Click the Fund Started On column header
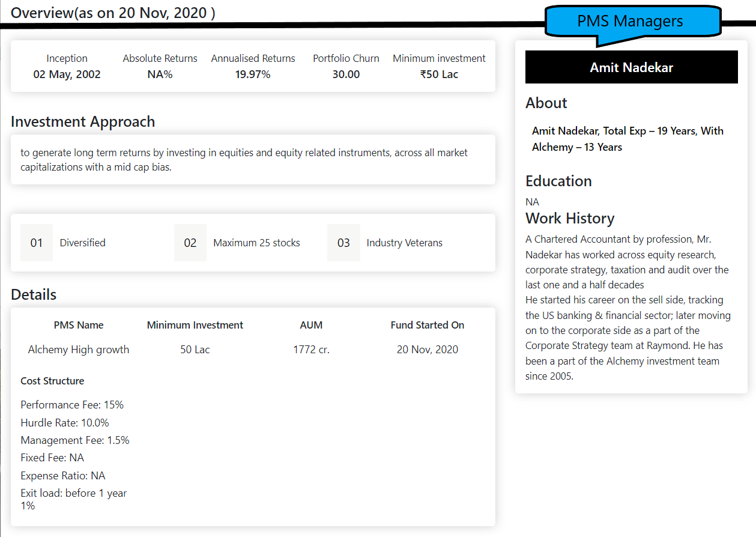This screenshot has height=537, width=756. tap(428, 325)
